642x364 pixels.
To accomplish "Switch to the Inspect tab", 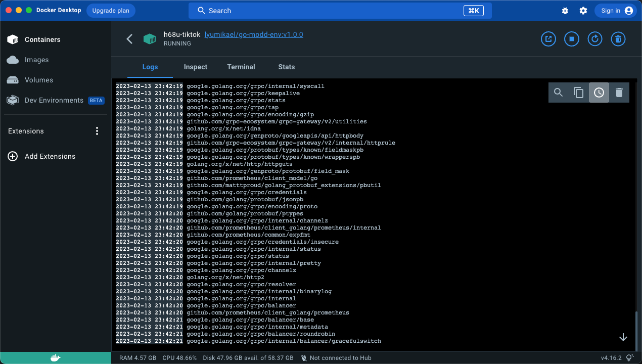I will [196, 67].
